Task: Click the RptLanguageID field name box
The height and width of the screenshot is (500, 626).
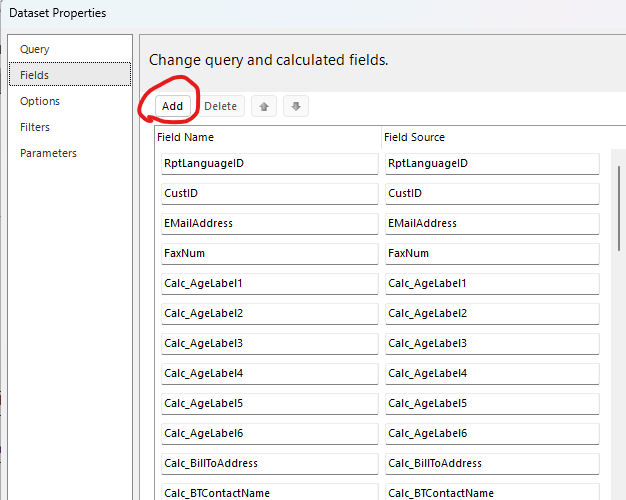Action: click(x=267, y=163)
